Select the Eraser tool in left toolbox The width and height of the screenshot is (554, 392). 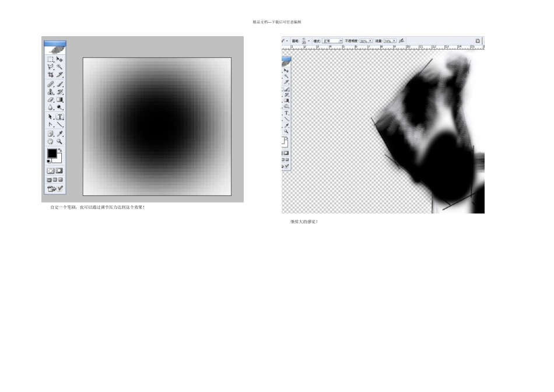[51, 100]
